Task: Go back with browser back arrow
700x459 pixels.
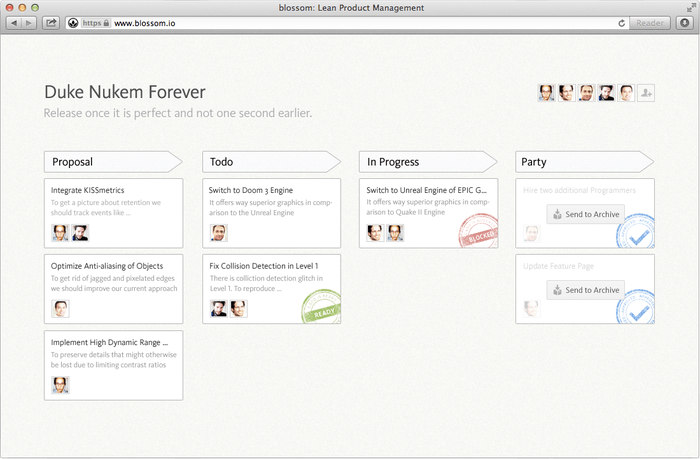Action: point(14,22)
